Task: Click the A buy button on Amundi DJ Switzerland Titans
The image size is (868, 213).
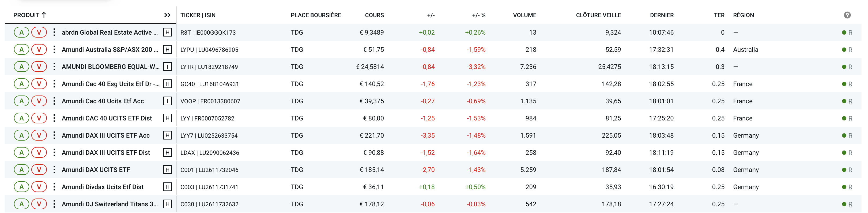Action: pos(22,204)
